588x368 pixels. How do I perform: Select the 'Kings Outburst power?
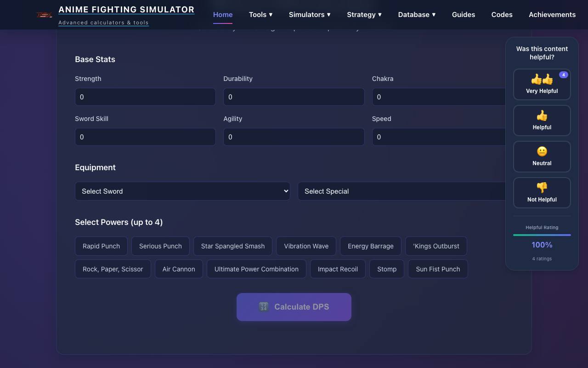[436, 246]
